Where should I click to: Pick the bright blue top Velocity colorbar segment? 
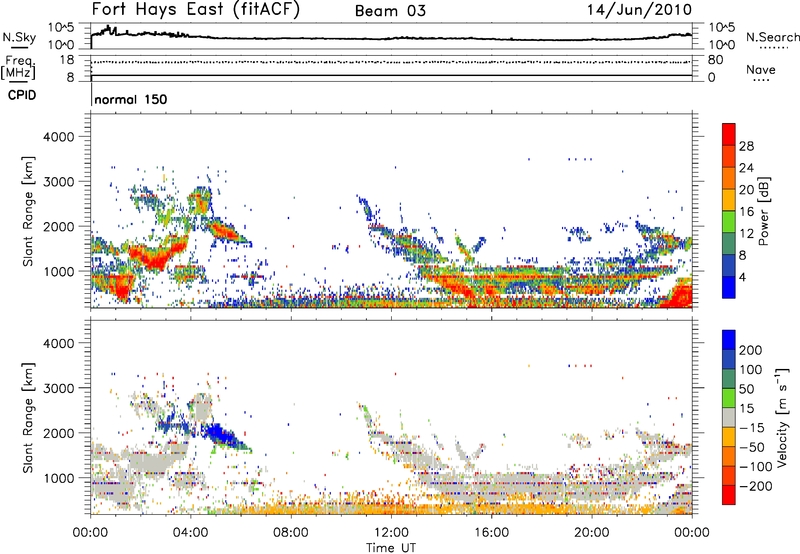[729, 340]
